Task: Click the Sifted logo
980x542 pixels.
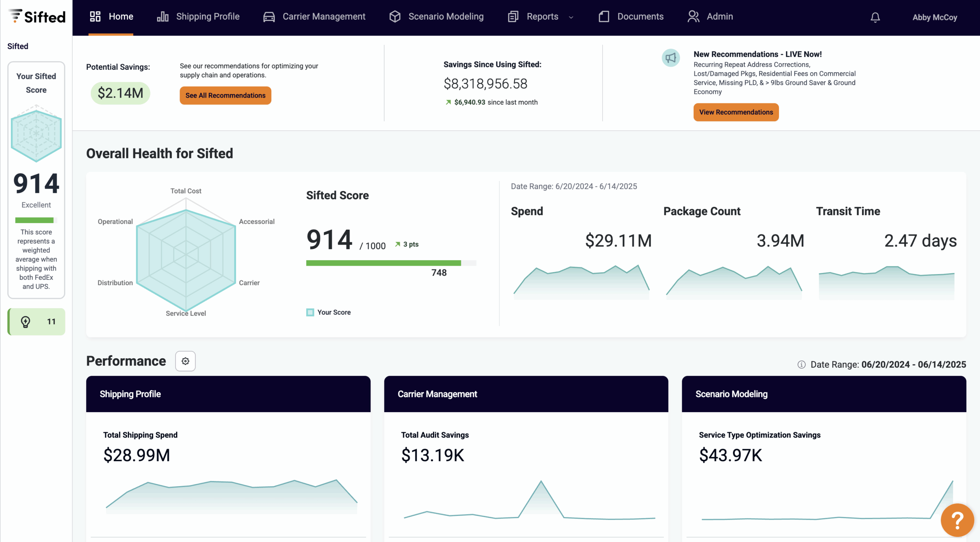Action: pyautogui.click(x=37, y=16)
